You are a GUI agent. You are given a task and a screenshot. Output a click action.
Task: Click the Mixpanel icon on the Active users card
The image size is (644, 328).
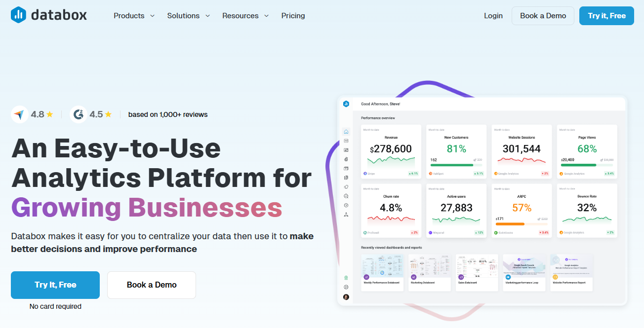tap(430, 232)
